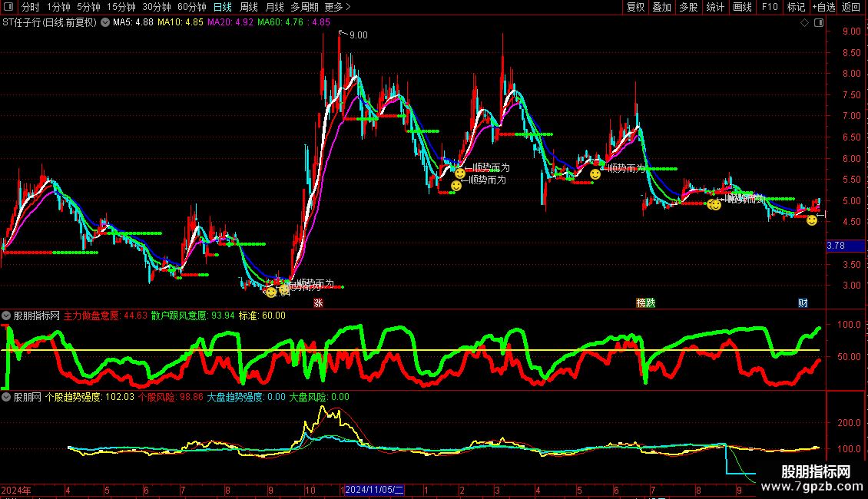Toggle 复权 price adjustment

pos(635,8)
